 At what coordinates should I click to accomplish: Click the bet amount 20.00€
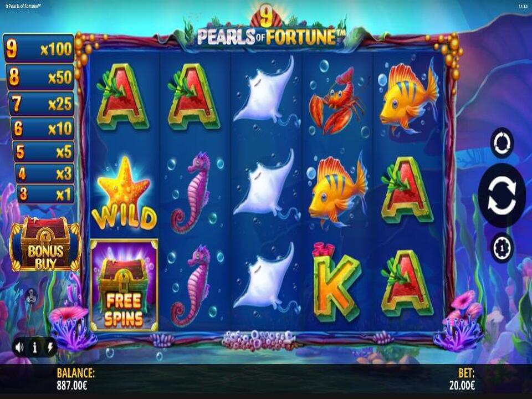[462, 386]
